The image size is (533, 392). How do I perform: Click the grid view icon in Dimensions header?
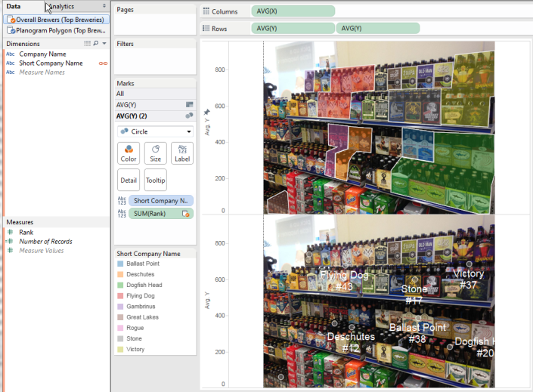pyautogui.click(x=87, y=44)
